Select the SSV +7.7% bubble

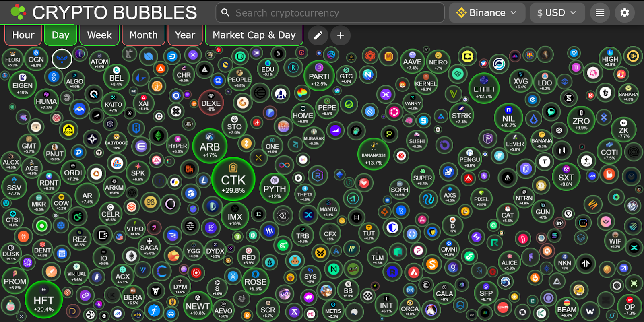click(x=14, y=188)
